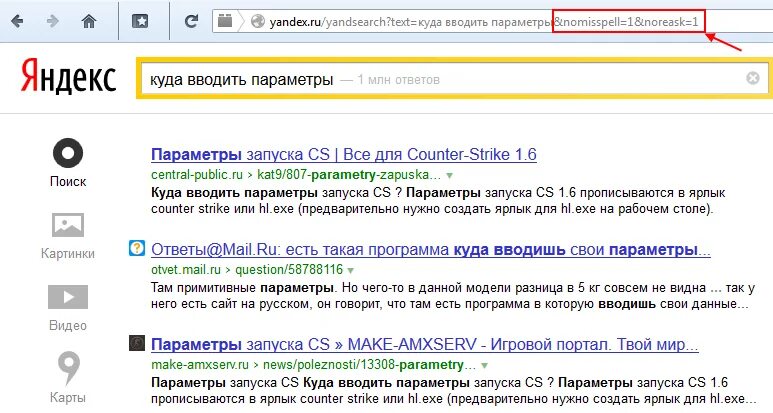Open the make-amxserv.ru domain link
Viewport: 773px width, 413px height.
click(x=200, y=365)
